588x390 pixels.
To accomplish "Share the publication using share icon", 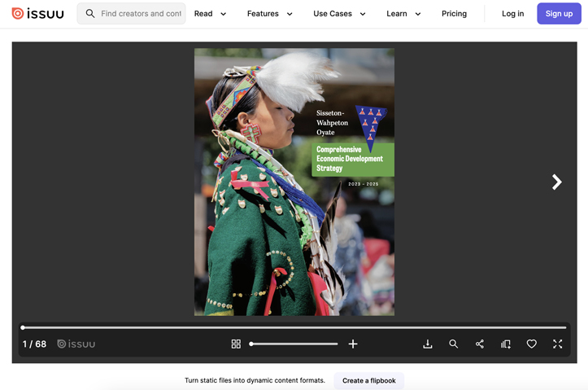I will coord(480,344).
